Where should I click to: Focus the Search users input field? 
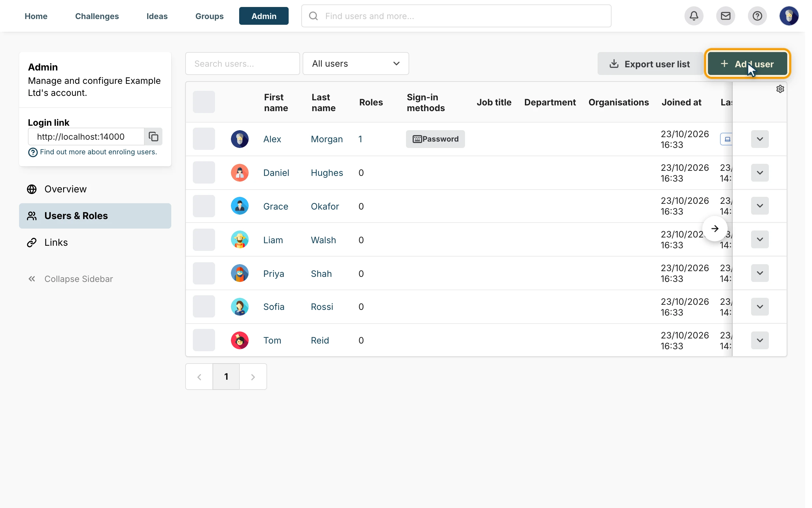point(243,63)
